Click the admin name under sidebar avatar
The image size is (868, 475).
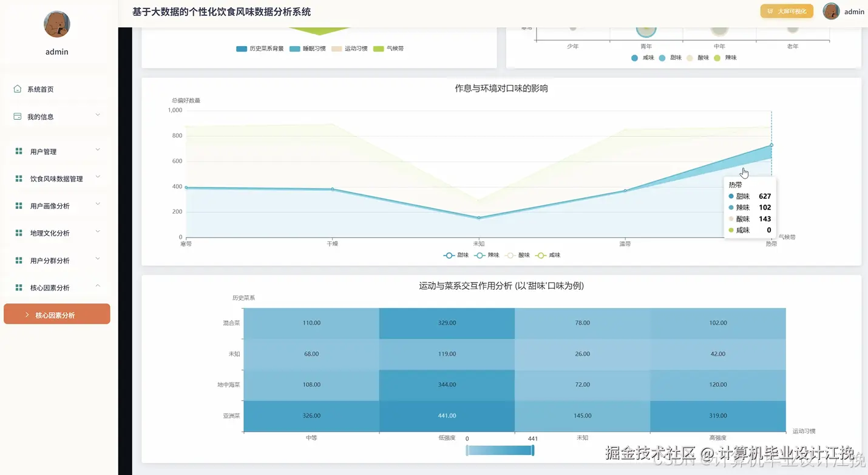tap(57, 52)
